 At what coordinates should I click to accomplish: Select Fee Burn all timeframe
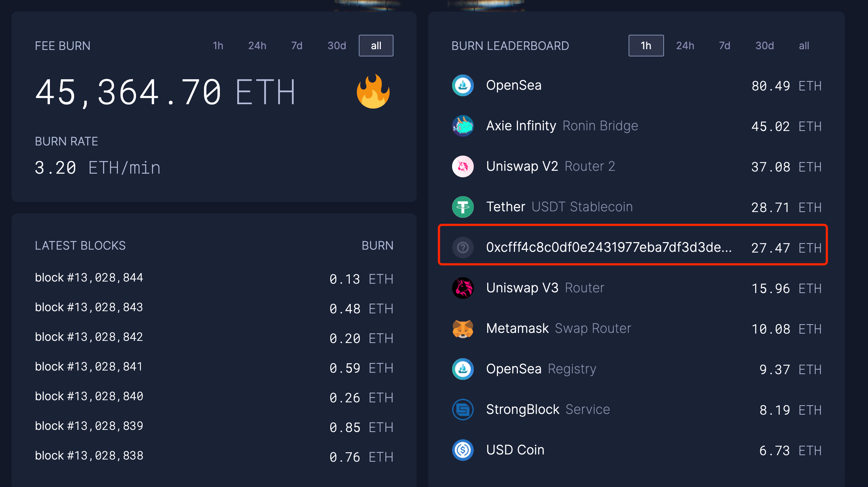376,46
